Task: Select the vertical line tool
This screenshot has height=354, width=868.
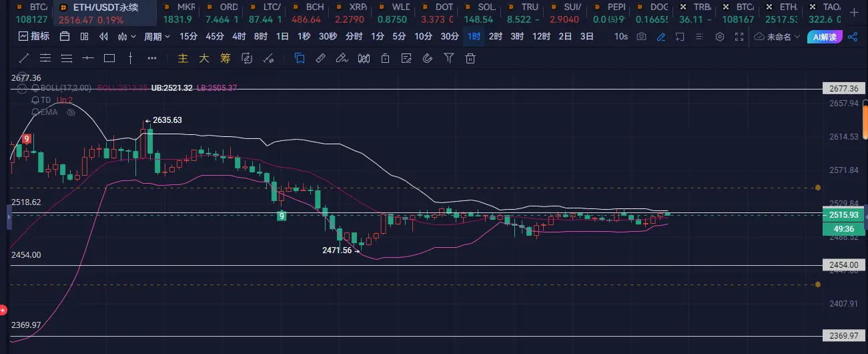Action: [131, 58]
